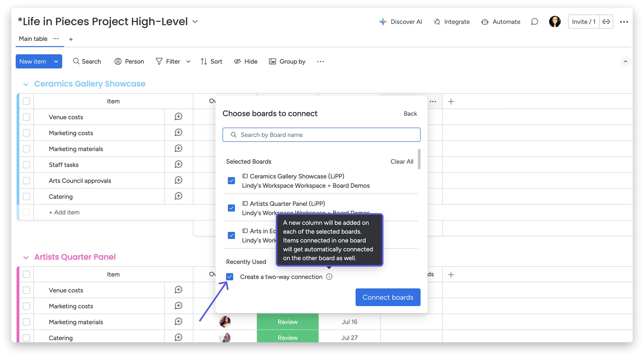Open the Sort options
The width and height of the screenshot is (644, 357).
211,61
